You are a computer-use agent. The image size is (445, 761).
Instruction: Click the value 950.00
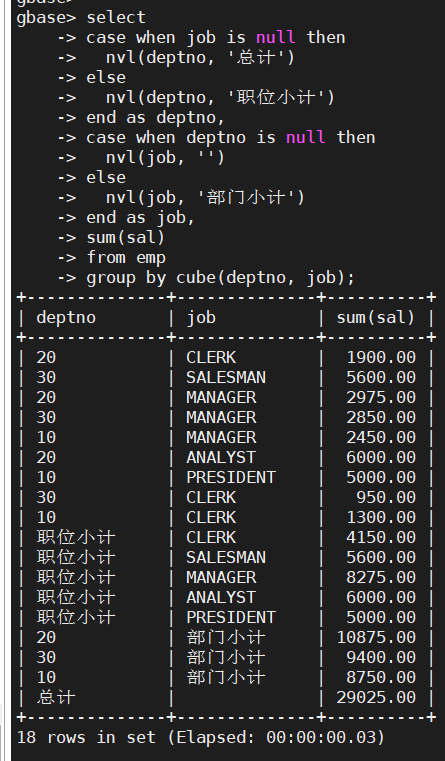pyautogui.click(x=386, y=497)
